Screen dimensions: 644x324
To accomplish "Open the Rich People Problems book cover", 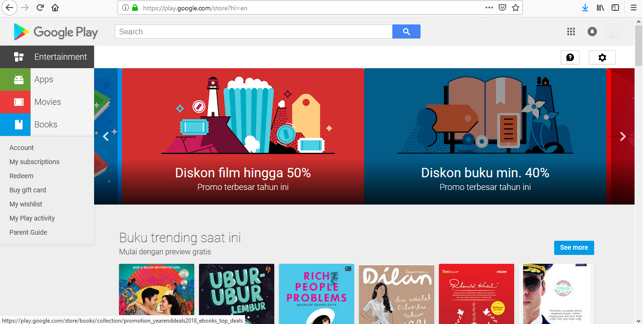I will click(x=317, y=294).
